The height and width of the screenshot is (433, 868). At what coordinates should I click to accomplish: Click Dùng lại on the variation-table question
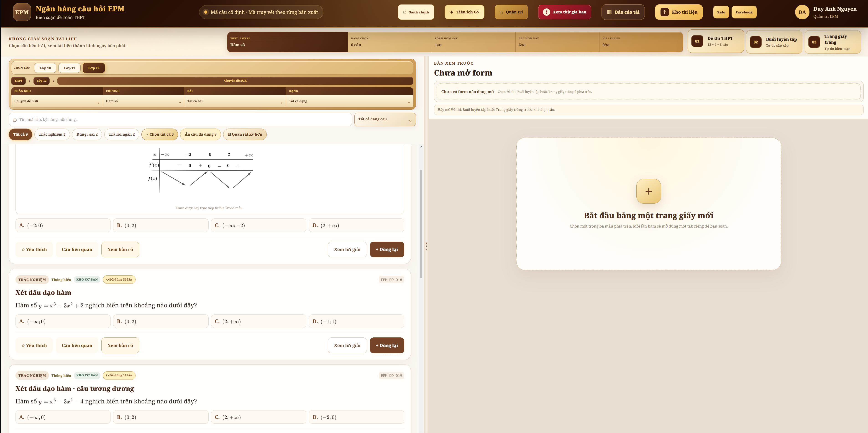[x=387, y=250]
